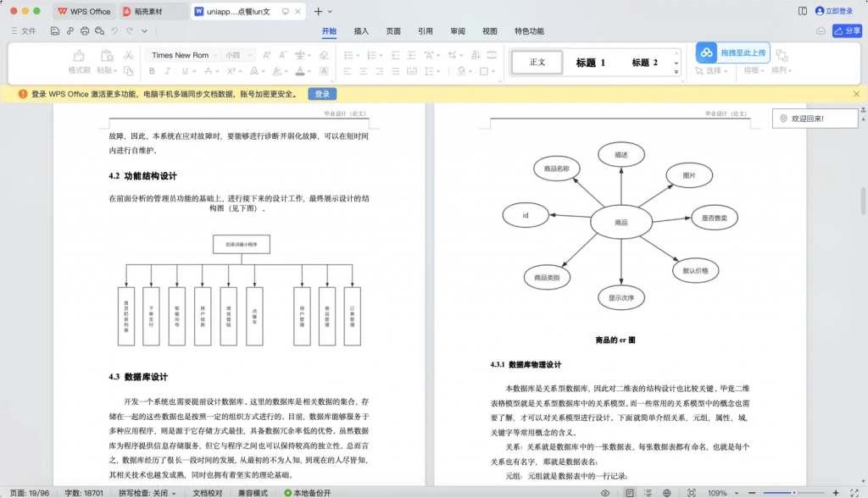Screen dimensions: 868x498
Task: Click the Cut scissors icon
Action: click(127, 55)
